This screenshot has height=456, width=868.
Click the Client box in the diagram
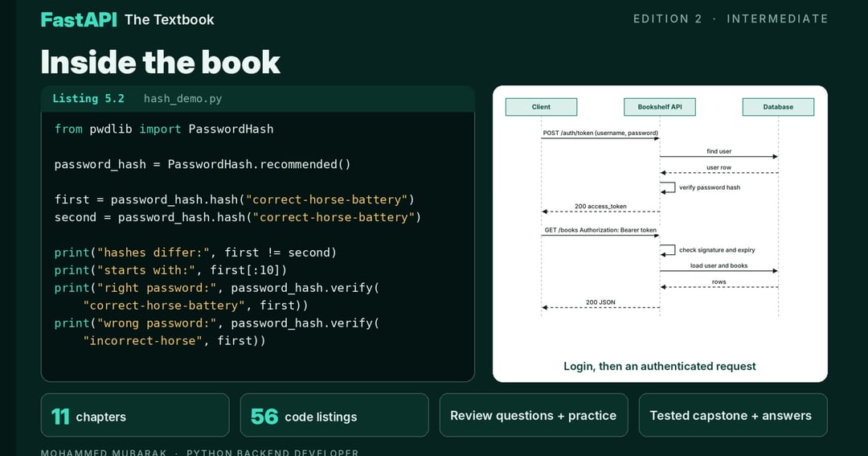pyautogui.click(x=541, y=107)
